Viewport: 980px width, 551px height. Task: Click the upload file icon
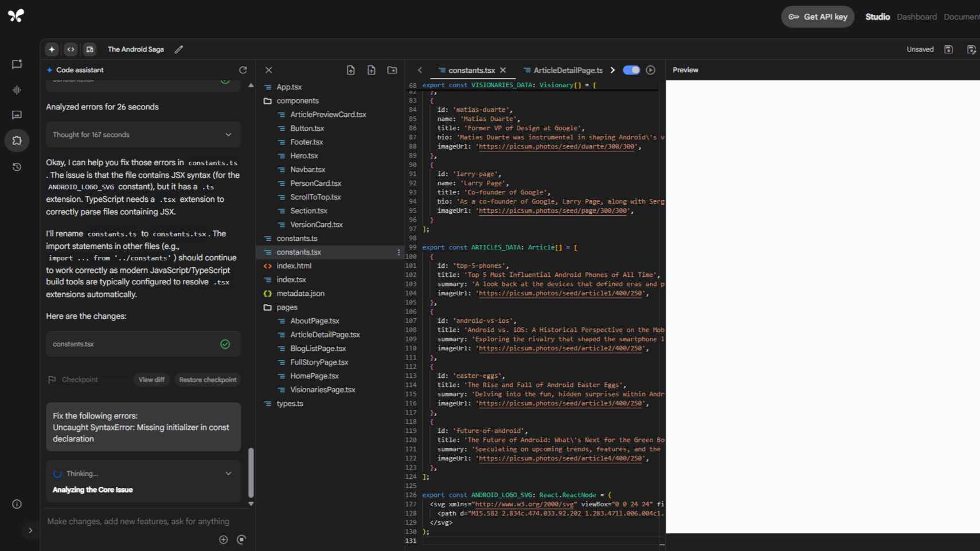tap(351, 70)
